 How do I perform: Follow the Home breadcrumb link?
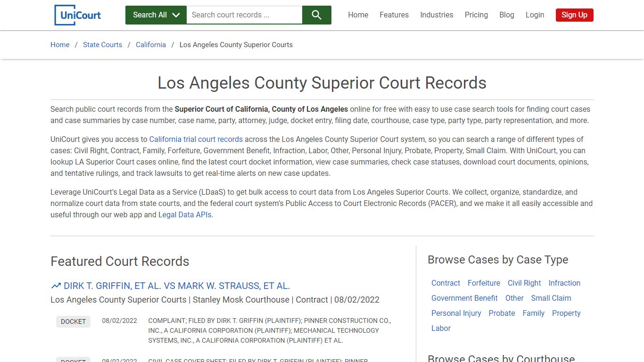click(60, 45)
